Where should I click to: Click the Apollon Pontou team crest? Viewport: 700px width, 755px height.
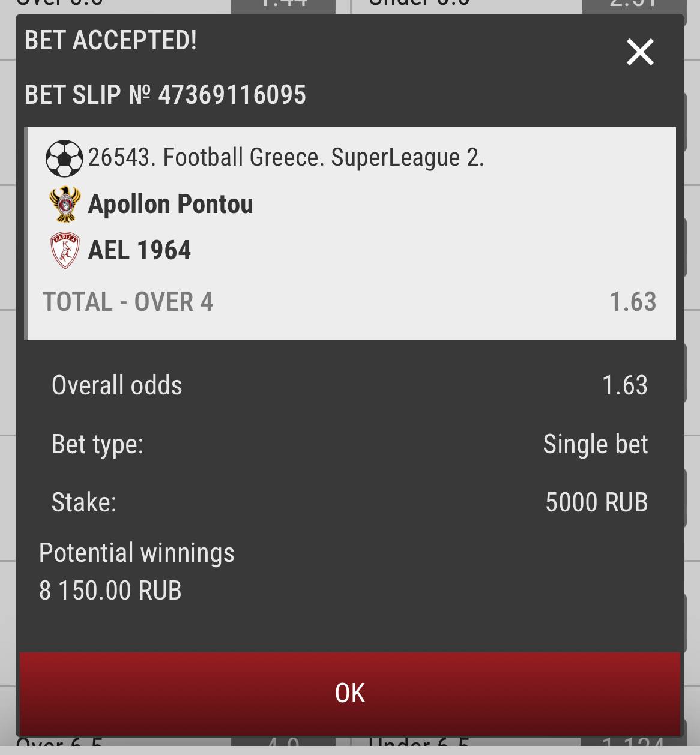[65, 204]
